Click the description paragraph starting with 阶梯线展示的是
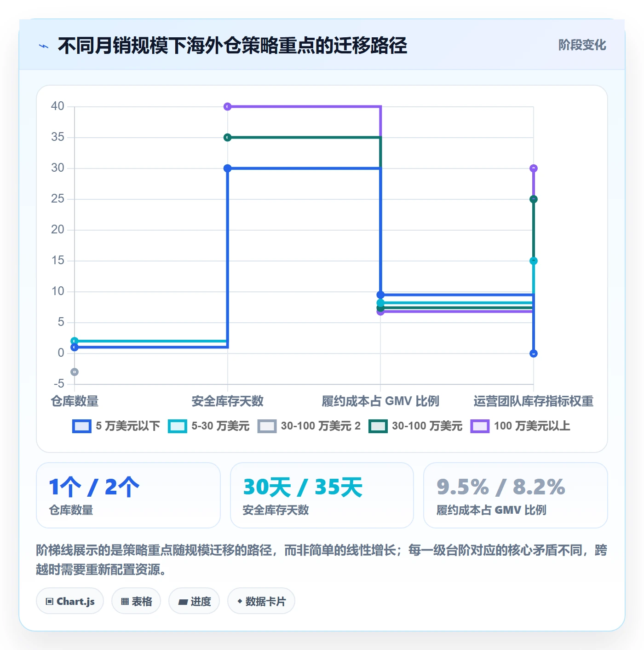The image size is (644, 650). (322, 560)
